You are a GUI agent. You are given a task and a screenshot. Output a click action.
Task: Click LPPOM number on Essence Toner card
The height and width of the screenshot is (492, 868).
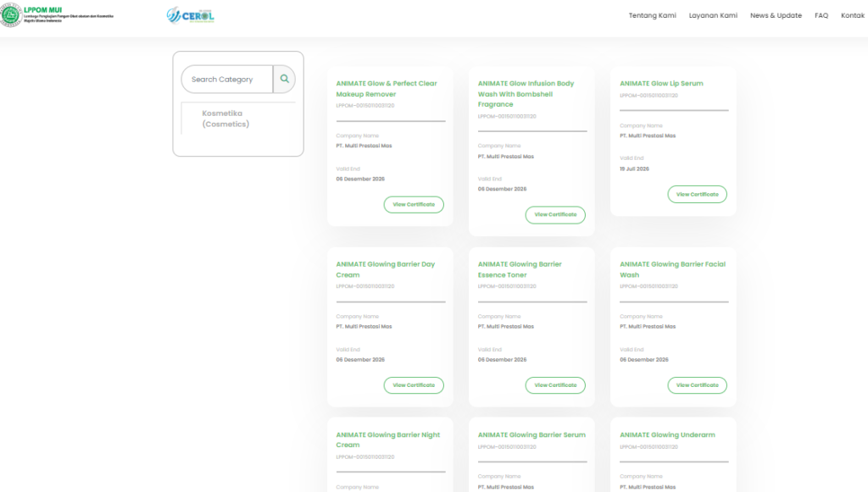[x=507, y=286]
